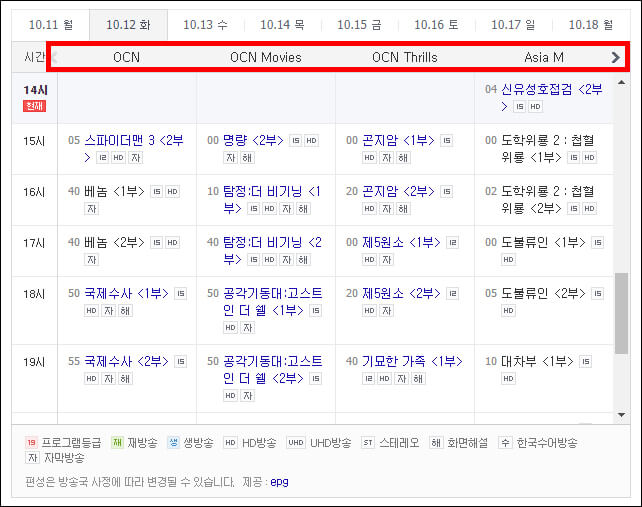Click 베놈 <1부> program entry
The image size is (642, 507).
(x=115, y=191)
